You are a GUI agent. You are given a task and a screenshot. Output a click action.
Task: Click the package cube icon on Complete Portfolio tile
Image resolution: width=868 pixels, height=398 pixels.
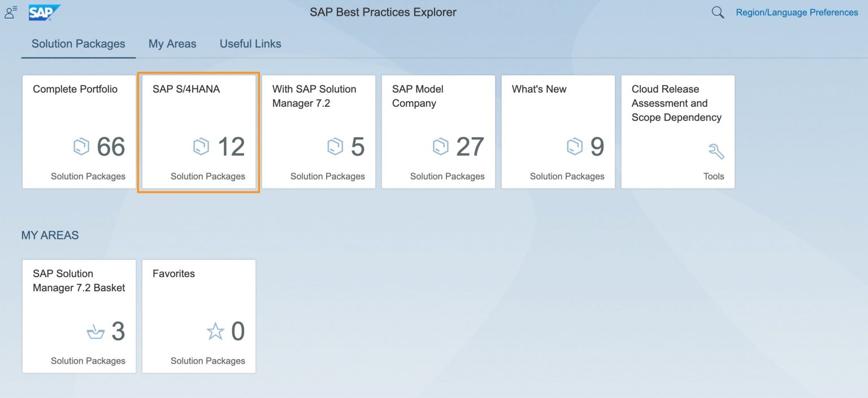[80, 146]
